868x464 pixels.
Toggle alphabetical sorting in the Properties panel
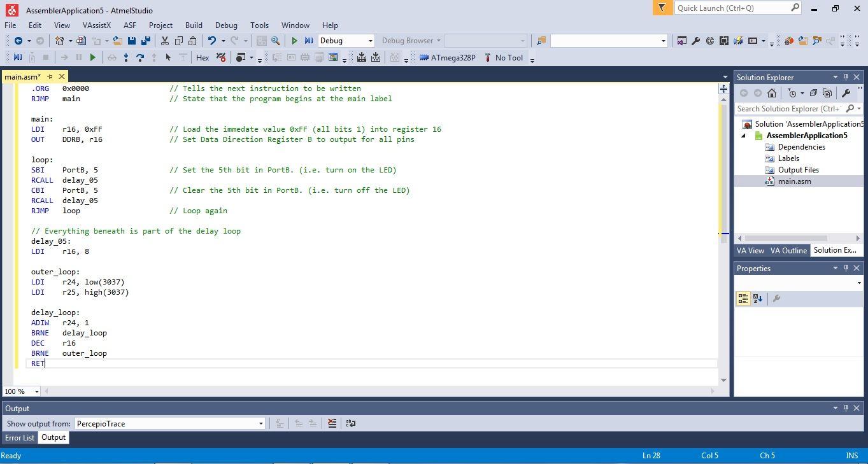[757, 298]
